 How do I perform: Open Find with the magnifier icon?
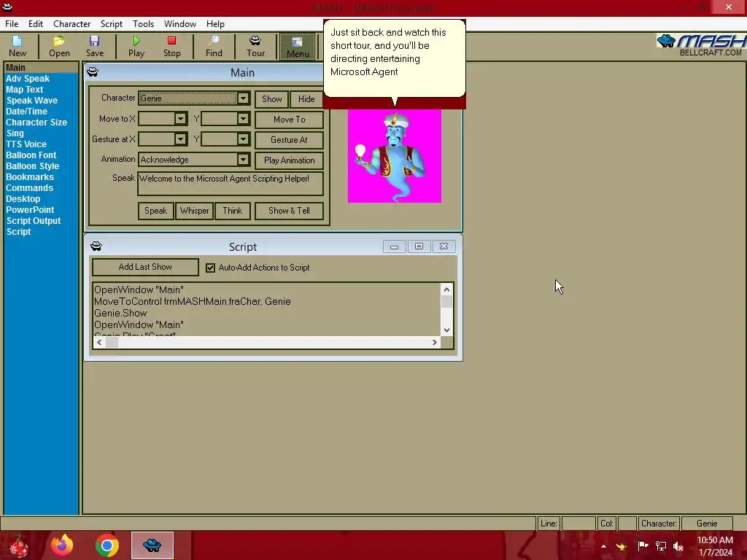(x=214, y=46)
